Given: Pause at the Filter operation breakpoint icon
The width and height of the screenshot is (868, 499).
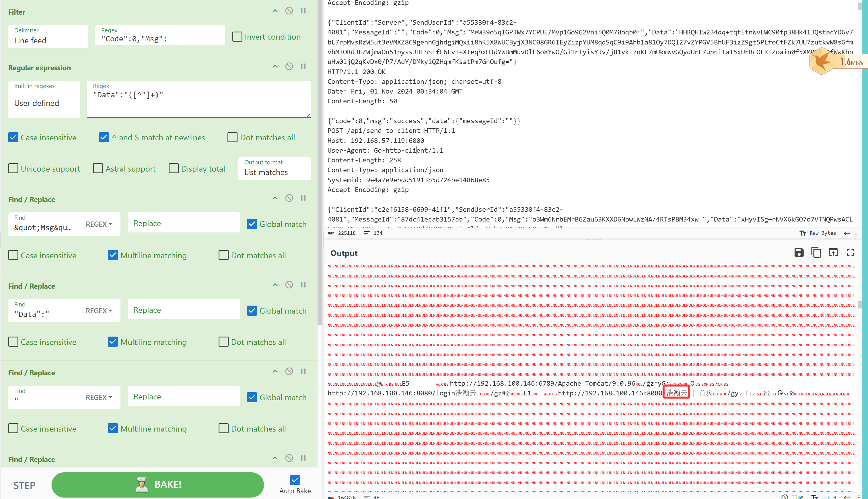Looking at the screenshot, I should [303, 11].
